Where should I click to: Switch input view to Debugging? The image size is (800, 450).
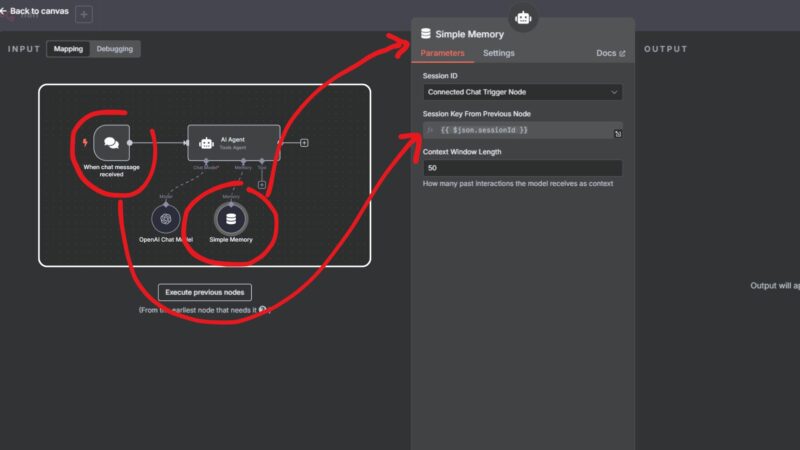point(115,49)
